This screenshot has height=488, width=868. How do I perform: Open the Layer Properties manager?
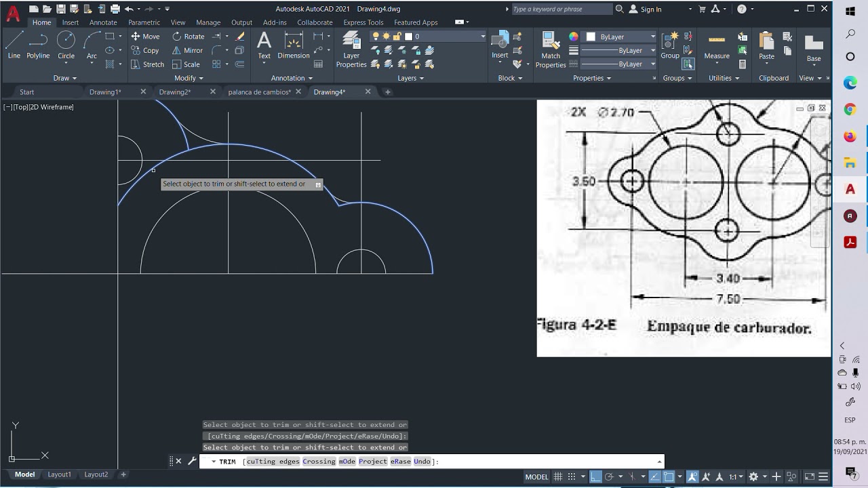click(x=351, y=49)
